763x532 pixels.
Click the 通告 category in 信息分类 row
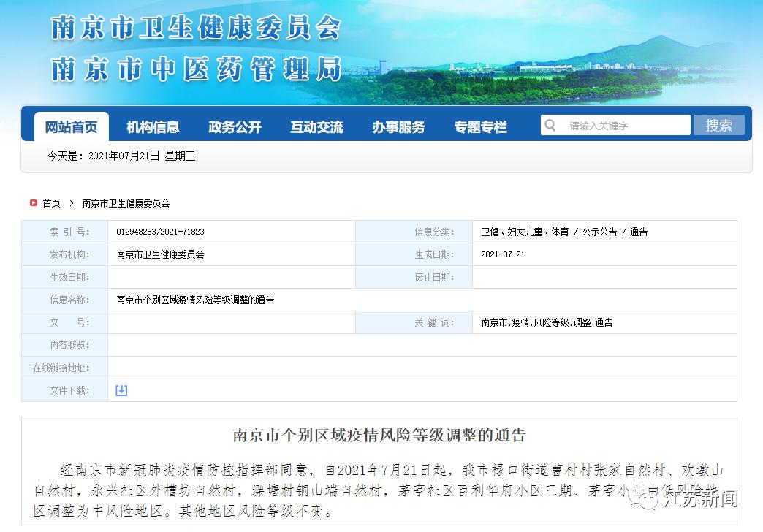[639, 231]
